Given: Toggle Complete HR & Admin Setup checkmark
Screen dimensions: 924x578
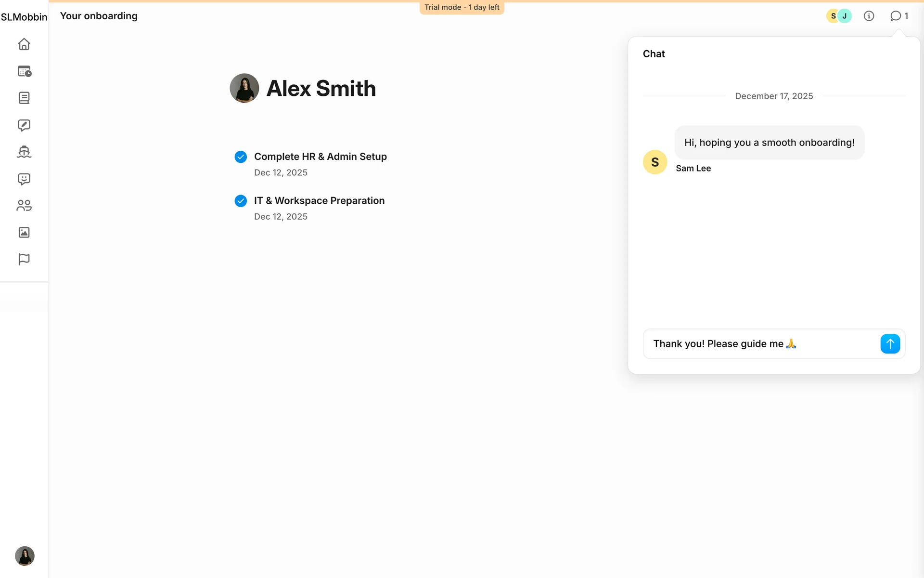Looking at the screenshot, I should 241,157.
